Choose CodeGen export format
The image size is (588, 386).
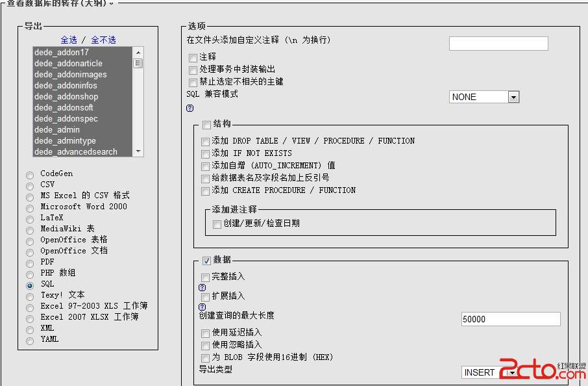[30, 175]
